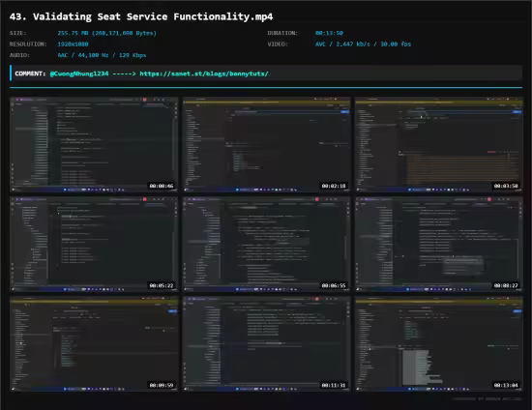This screenshot has width=532, height=410.
Task: Click the COMMENT label
Action: tap(30, 73)
